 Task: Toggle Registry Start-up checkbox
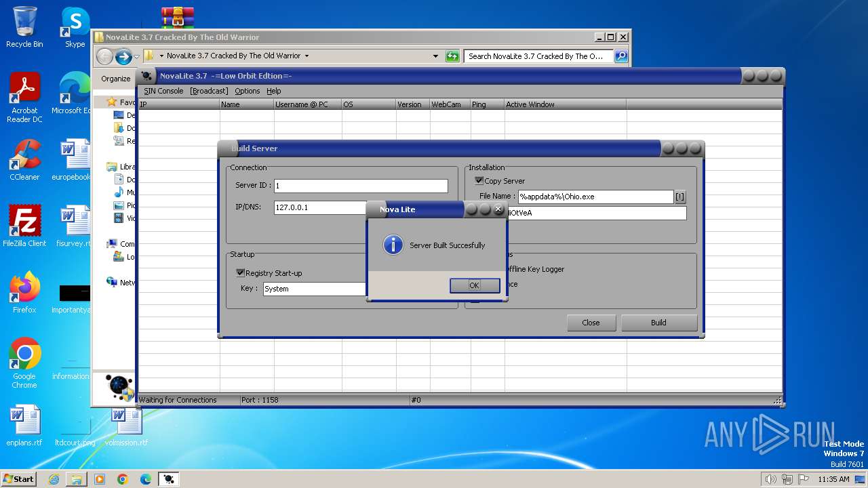[x=240, y=273]
